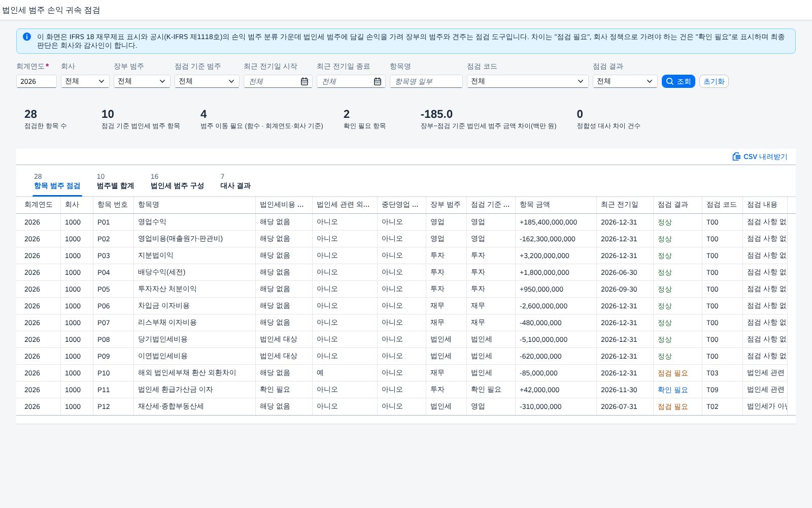Click the 차입금 이자비용 cell

[x=194, y=306]
